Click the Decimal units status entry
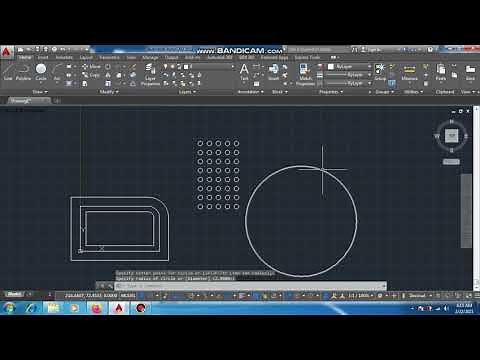 417,295
